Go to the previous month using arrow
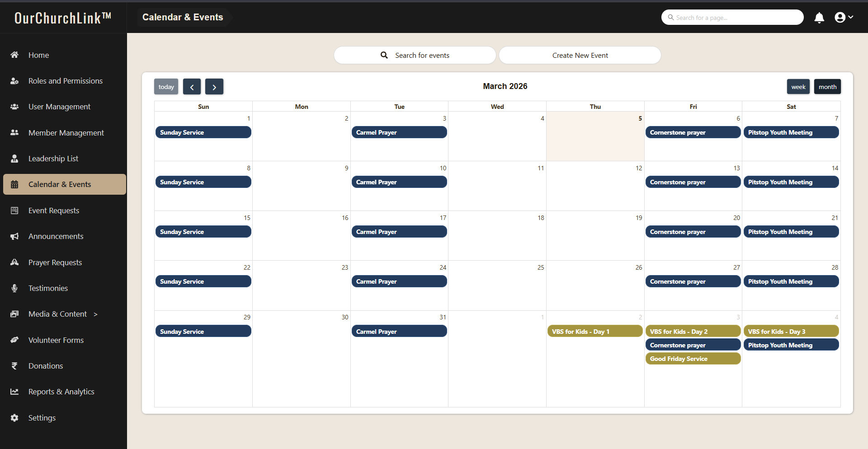The width and height of the screenshot is (868, 449). pyautogui.click(x=192, y=87)
